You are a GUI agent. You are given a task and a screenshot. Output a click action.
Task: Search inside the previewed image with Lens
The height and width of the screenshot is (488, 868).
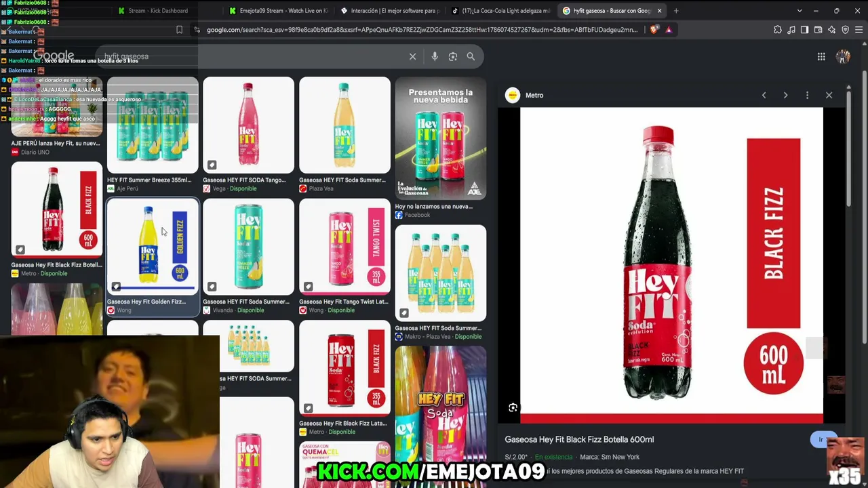click(x=513, y=408)
